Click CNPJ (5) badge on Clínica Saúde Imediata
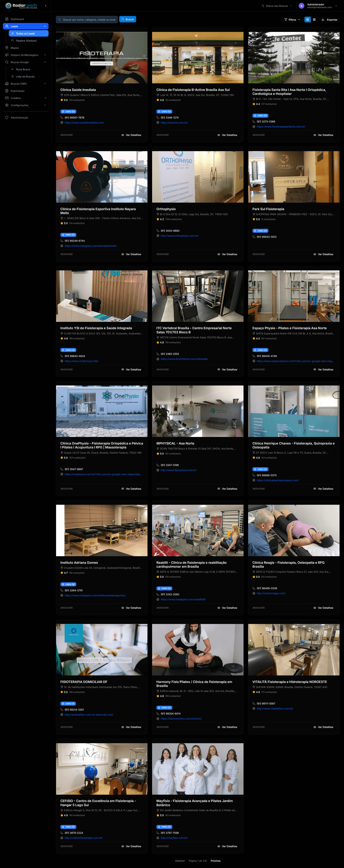The height and width of the screenshot is (868, 344). point(68,112)
